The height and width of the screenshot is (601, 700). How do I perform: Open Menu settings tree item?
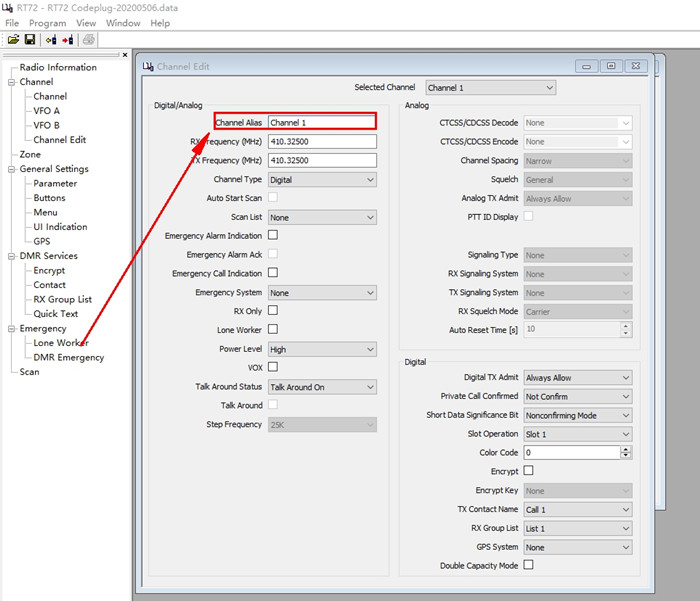tap(45, 213)
